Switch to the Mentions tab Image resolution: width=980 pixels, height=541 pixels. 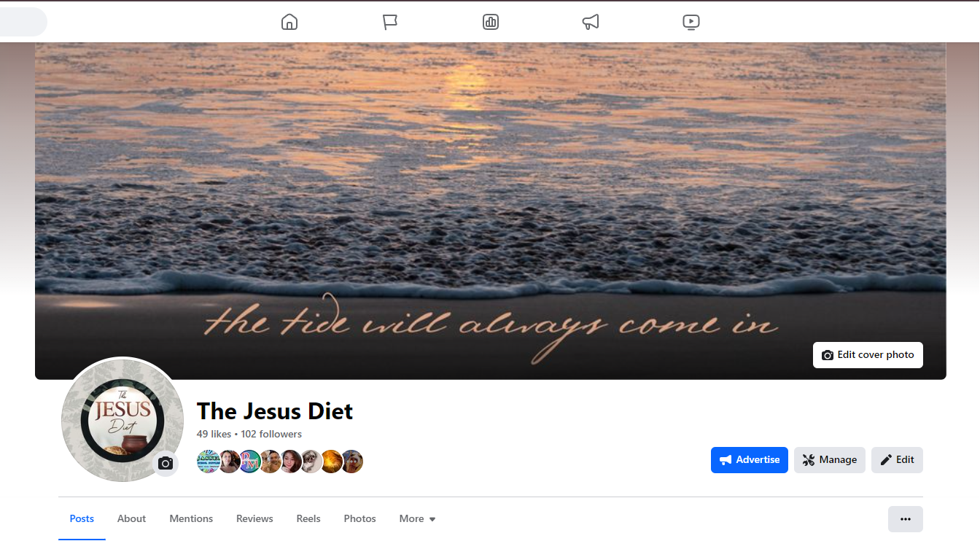tap(191, 519)
